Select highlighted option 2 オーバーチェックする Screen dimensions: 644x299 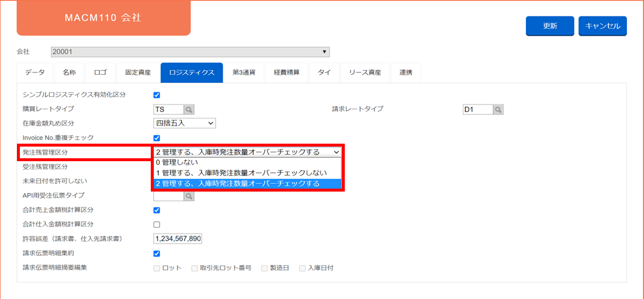[248, 184]
